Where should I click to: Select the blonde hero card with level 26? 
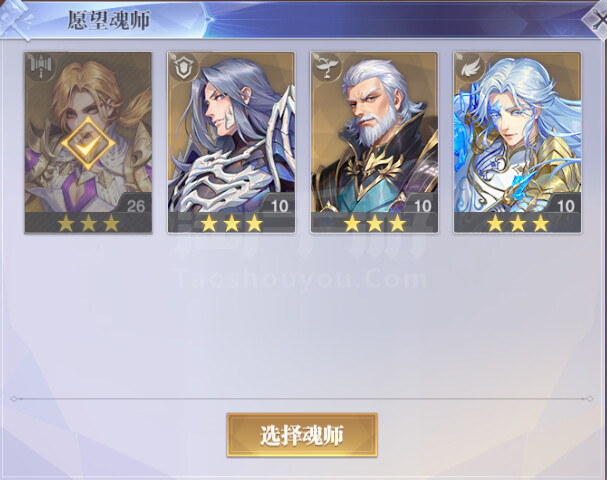coord(88,142)
